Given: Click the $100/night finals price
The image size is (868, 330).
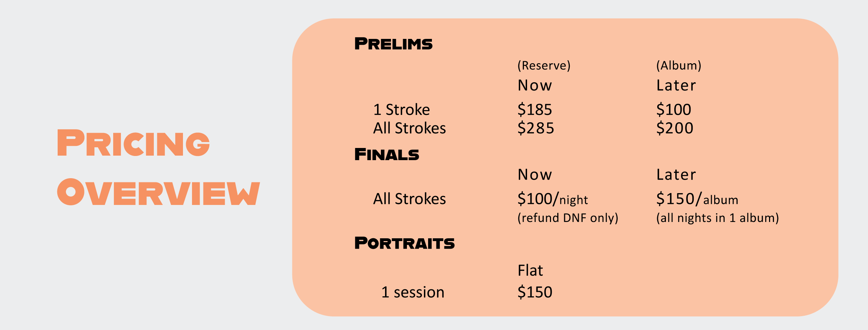Looking at the screenshot, I should coord(552,199).
